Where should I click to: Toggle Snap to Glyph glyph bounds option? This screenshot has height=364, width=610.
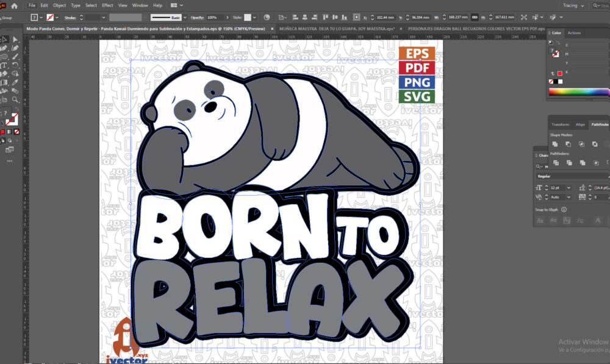567,221
